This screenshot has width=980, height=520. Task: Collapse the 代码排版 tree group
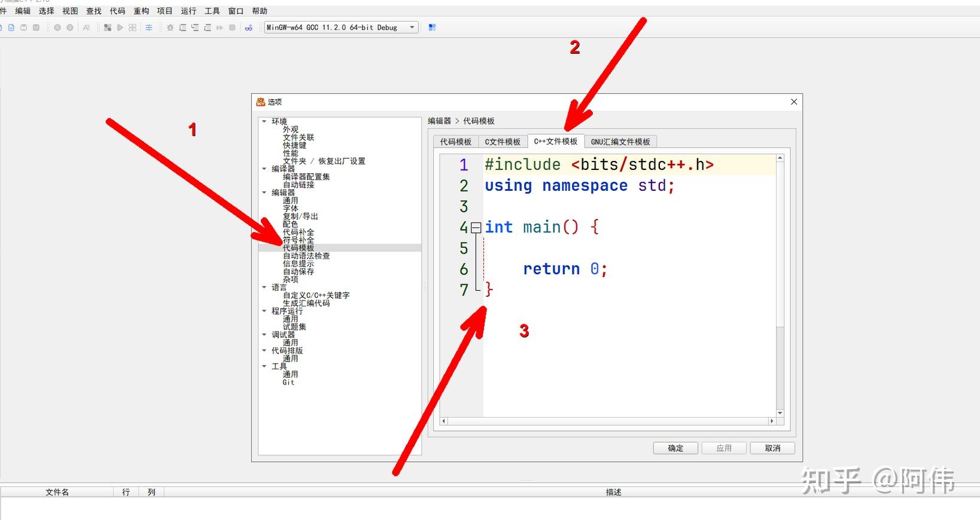pyautogui.click(x=264, y=351)
